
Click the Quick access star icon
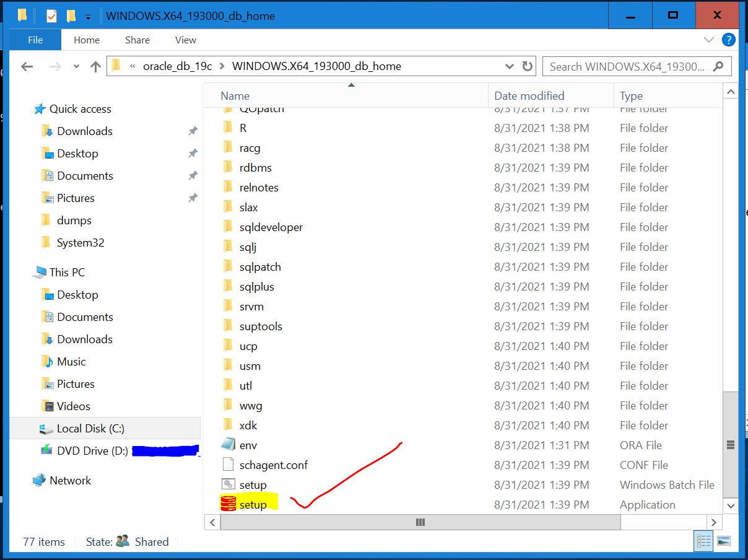40,109
